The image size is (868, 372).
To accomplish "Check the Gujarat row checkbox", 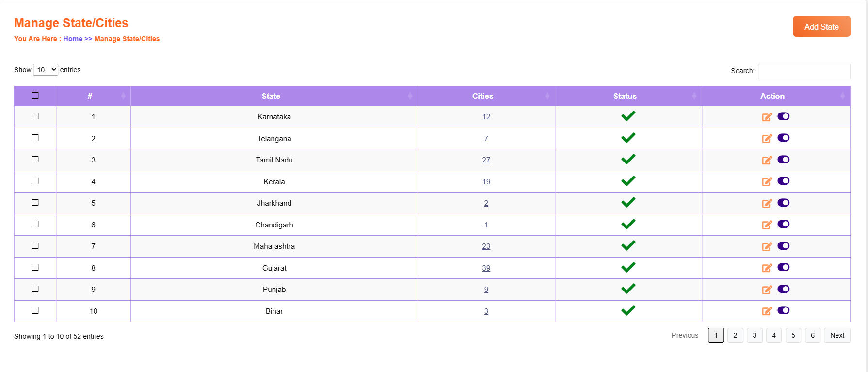I will pyautogui.click(x=35, y=267).
